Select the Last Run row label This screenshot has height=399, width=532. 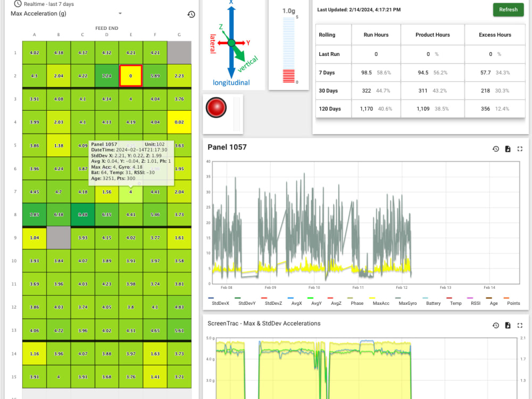[x=329, y=54]
